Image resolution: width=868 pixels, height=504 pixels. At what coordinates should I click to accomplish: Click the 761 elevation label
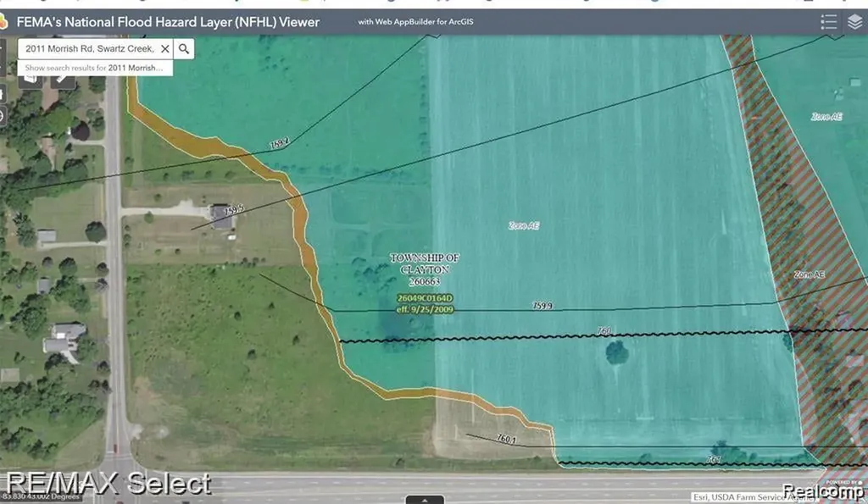(714, 459)
